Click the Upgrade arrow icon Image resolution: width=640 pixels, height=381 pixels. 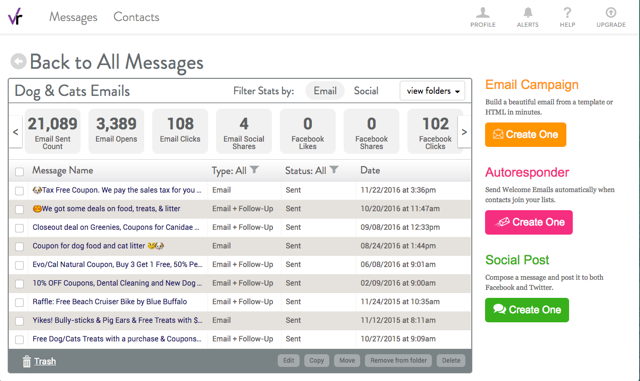tap(611, 12)
